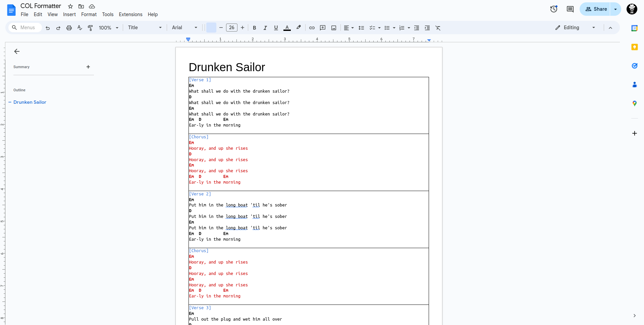Screen dimensions: 644x325
Task: Open the View menu
Action: pyautogui.click(x=53, y=14)
